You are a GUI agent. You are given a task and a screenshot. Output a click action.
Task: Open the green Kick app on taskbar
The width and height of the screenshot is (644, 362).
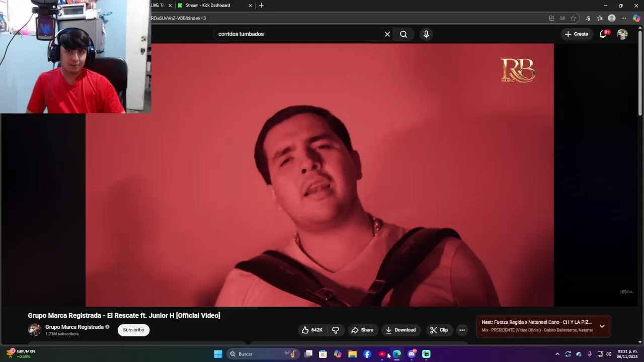click(x=426, y=354)
